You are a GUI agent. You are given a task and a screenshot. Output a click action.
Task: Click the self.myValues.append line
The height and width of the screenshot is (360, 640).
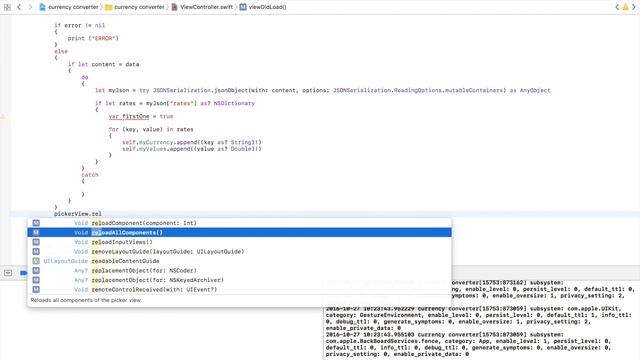coord(192,149)
